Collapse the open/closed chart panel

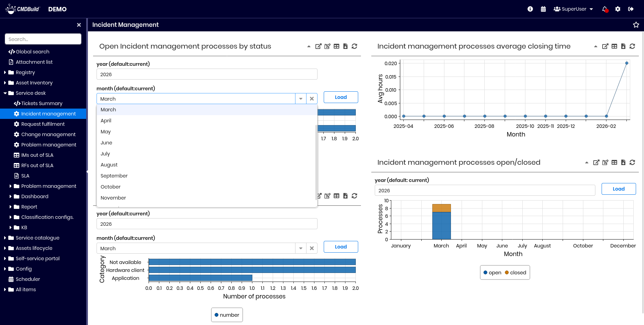586,162
